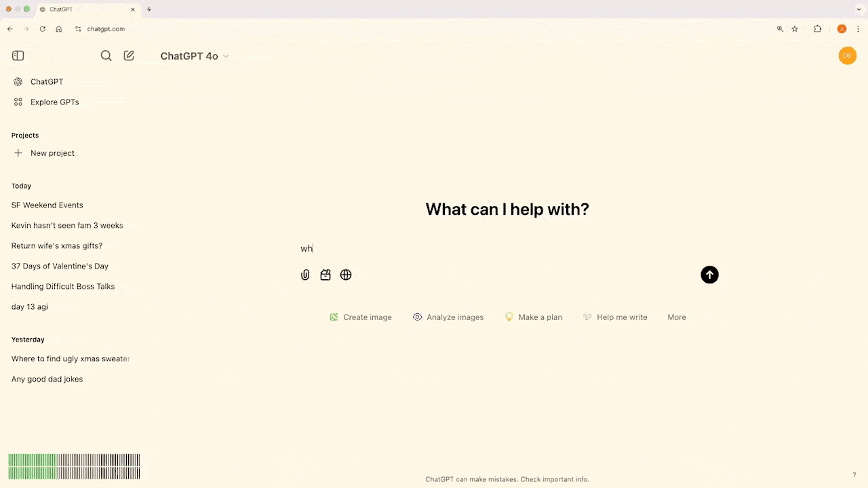Open Explore GPTs in sidebar

[54, 102]
